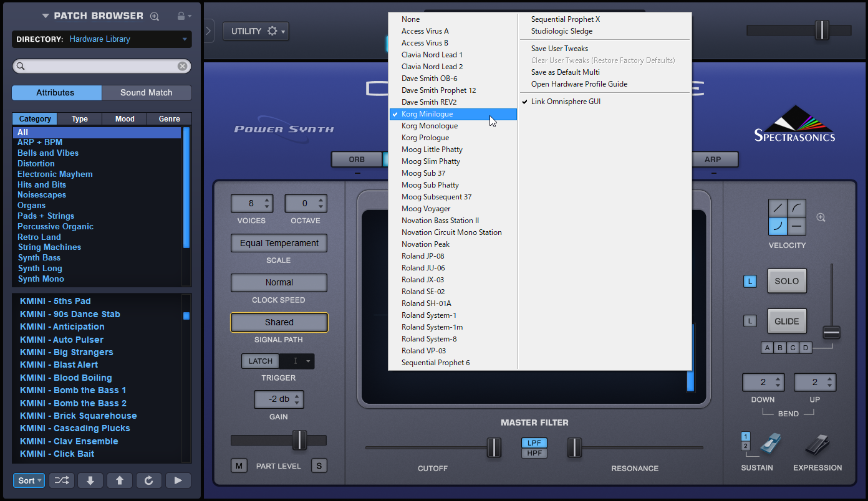
Task: Go to next patch with down arrow
Action: point(90,480)
